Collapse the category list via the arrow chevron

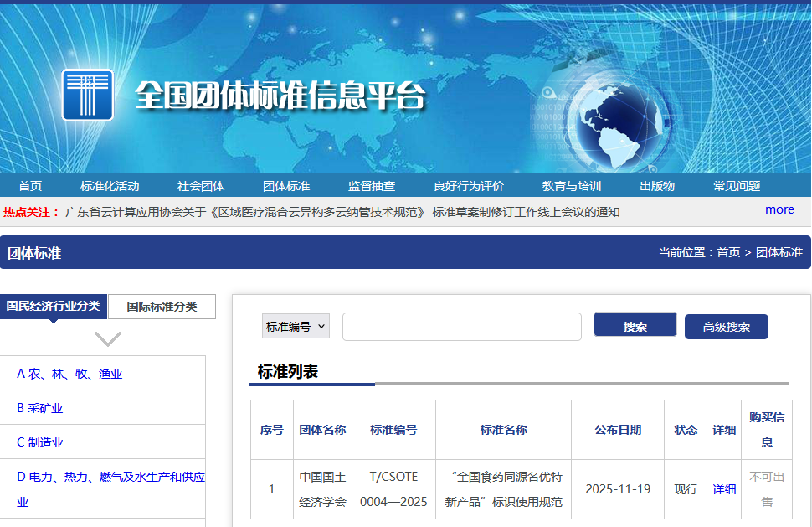(106, 338)
